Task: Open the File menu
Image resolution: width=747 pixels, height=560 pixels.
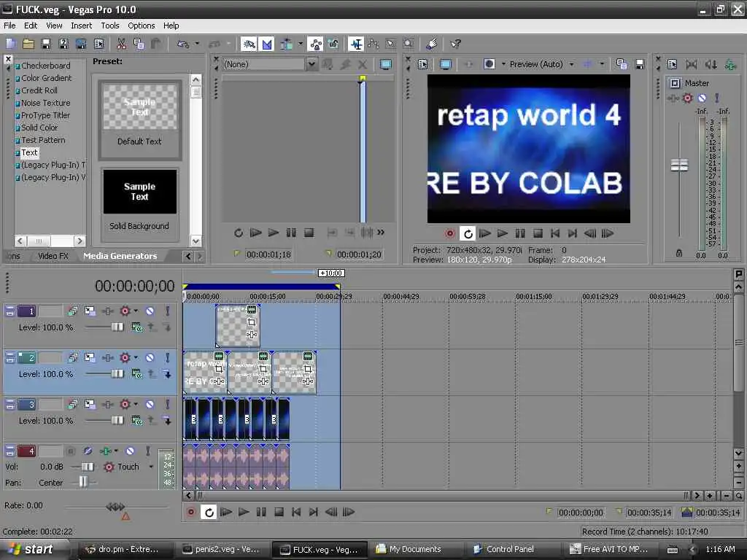Action: coord(9,26)
